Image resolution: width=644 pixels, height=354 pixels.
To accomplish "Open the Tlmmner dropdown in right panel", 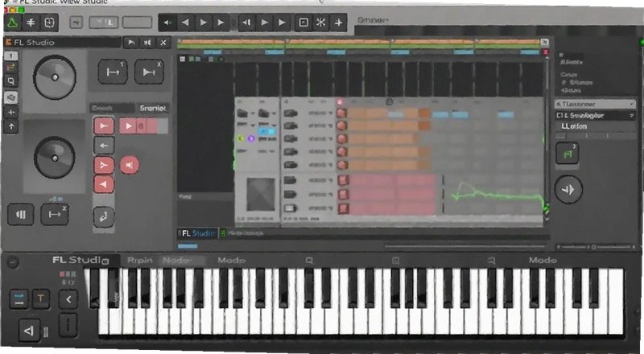I will 596,105.
